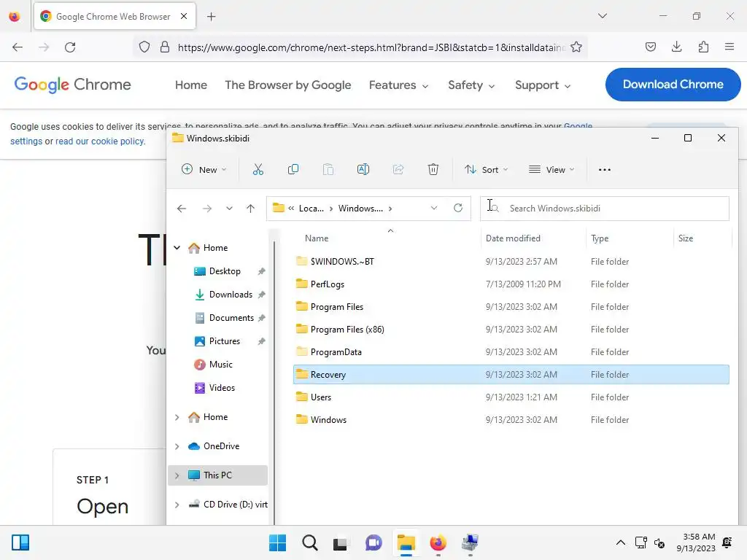Go back in File Explorer navigation

(x=182, y=209)
